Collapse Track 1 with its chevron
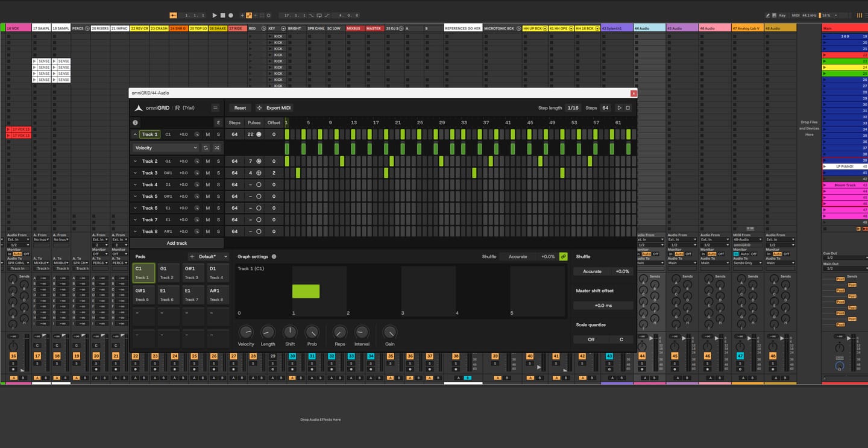Image resolution: width=868 pixels, height=448 pixels. pos(135,134)
